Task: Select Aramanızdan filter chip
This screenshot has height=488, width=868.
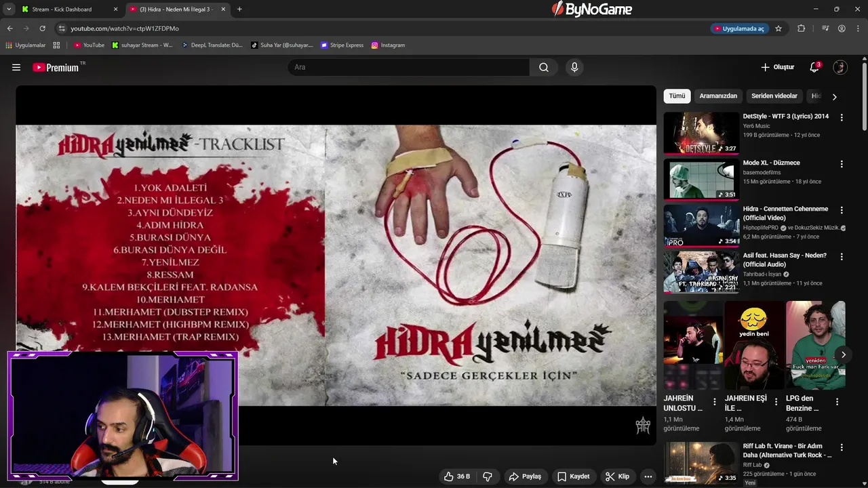Action: coord(718,96)
